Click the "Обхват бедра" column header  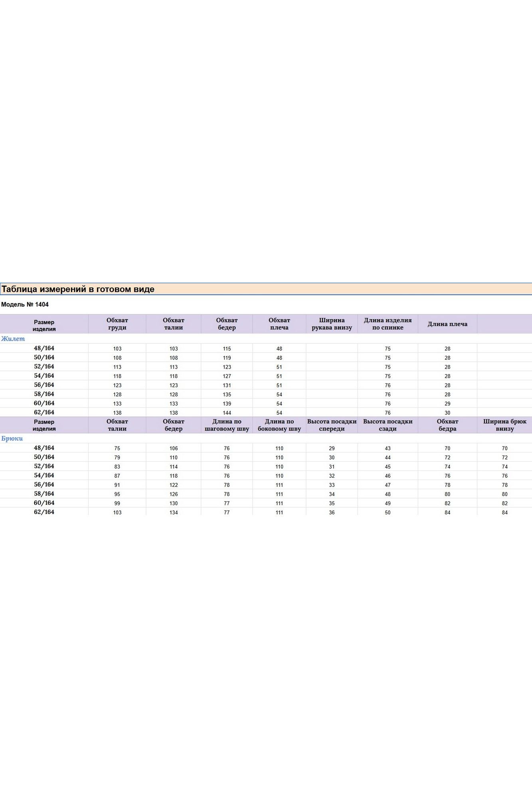pyautogui.click(x=447, y=425)
